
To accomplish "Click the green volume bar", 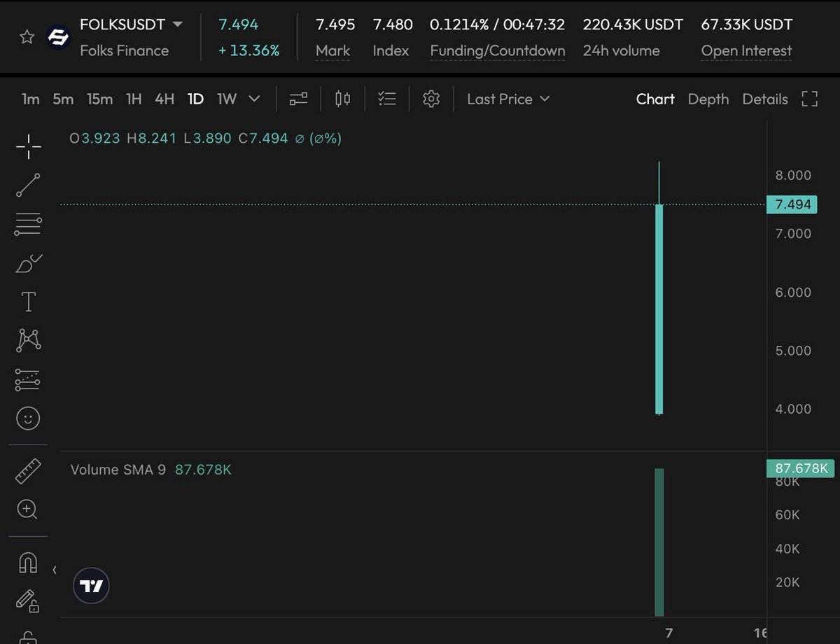I will [659, 542].
